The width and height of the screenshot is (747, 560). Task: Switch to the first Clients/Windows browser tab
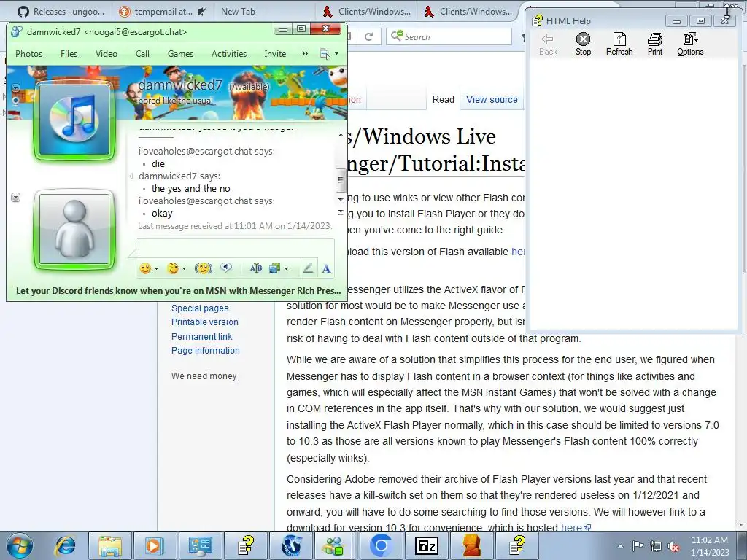366,12
